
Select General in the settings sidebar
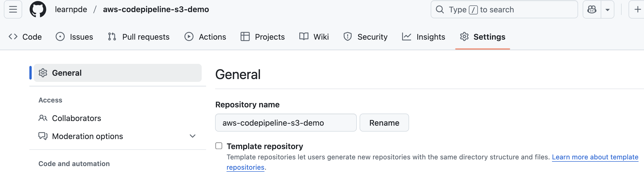point(118,73)
